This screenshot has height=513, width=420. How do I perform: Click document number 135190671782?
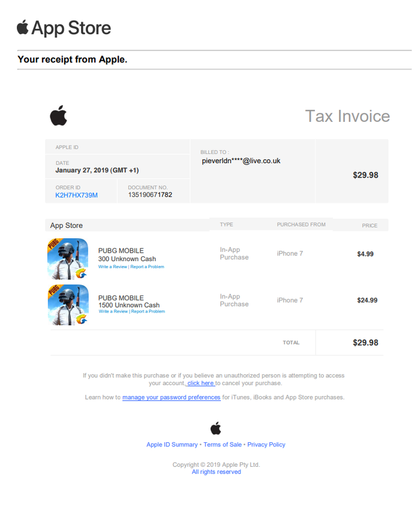[x=150, y=194]
